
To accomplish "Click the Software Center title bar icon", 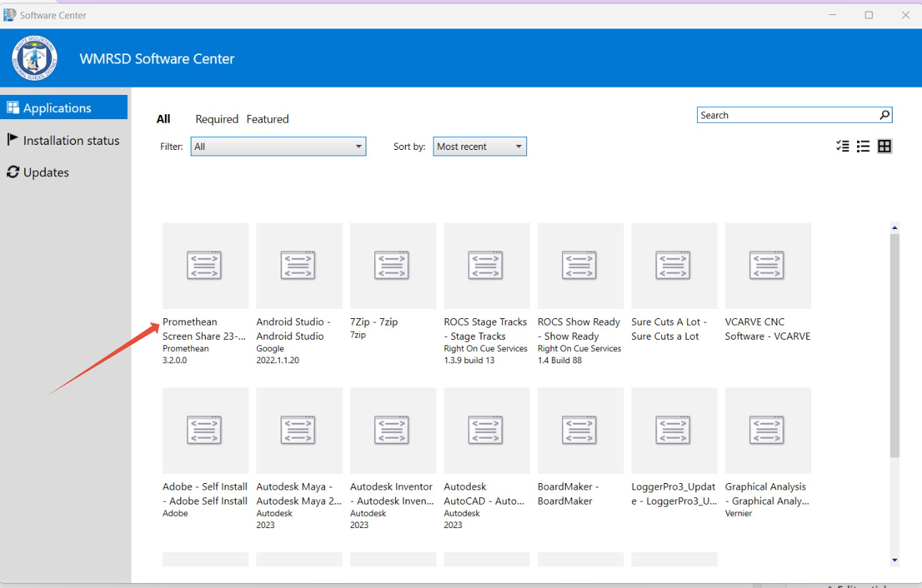I will point(10,15).
